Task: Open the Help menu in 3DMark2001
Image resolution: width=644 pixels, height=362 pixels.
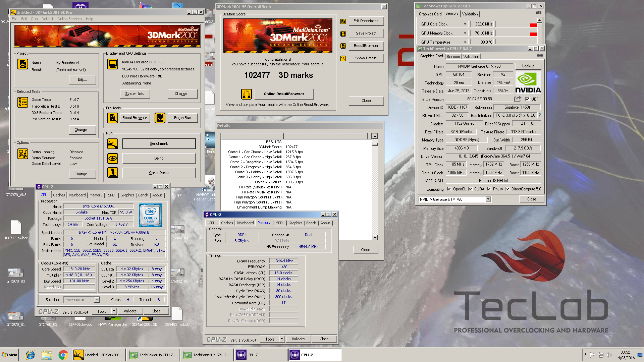Action: coord(89,19)
